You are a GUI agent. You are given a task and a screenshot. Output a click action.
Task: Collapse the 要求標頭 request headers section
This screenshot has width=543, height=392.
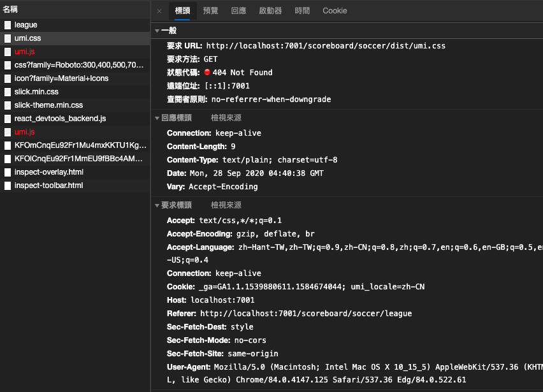(157, 205)
